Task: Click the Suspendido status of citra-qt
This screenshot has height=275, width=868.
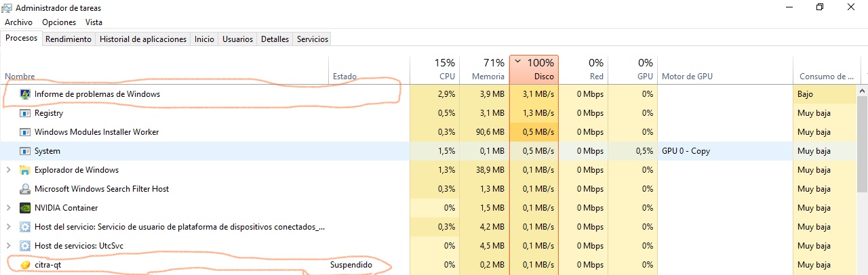Action: pyautogui.click(x=351, y=265)
